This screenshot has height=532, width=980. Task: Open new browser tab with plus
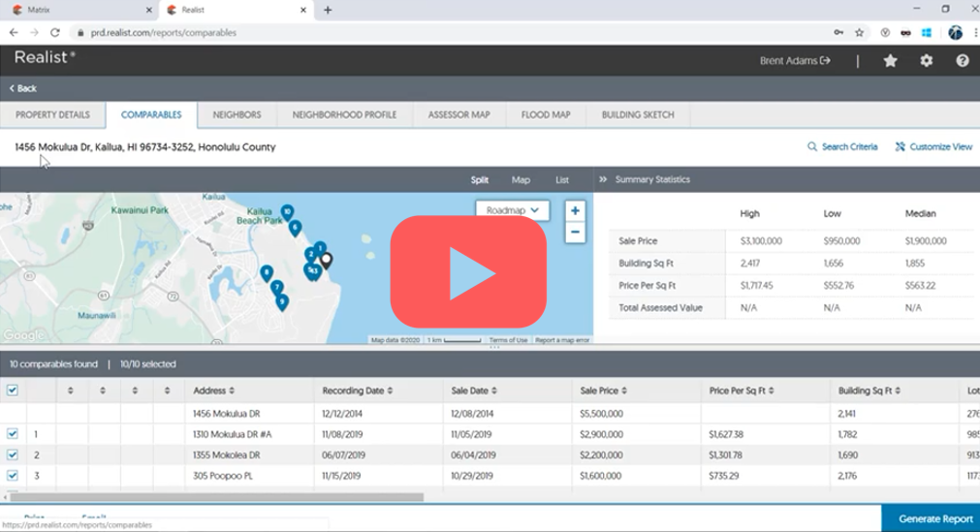(328, 10)
